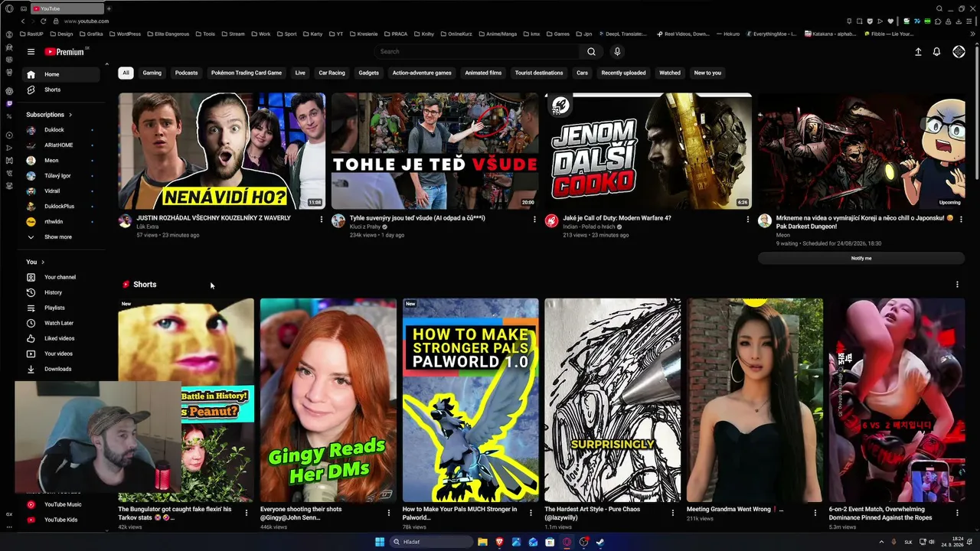Open more options for Darkest Dungeon stream
The image size is (980, 551).
click(x=961, y=219)
